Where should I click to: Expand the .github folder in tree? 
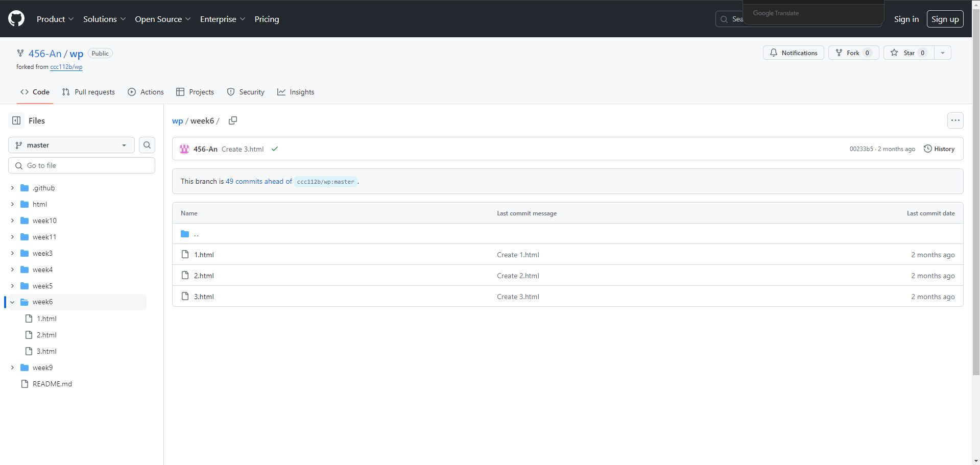point(12,188)
